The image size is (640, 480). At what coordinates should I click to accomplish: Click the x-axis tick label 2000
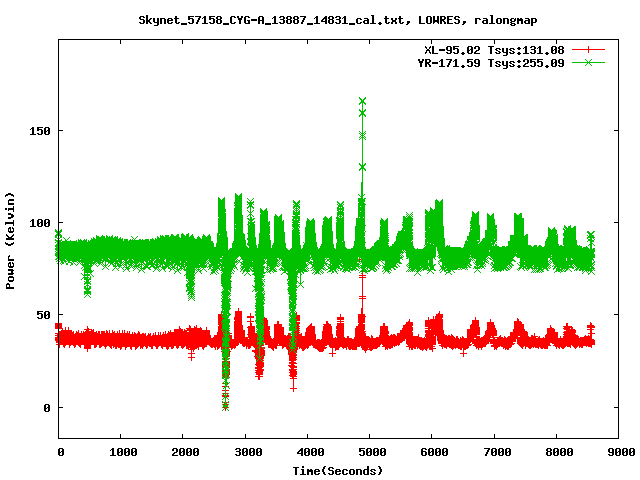[x=185, y=452]
